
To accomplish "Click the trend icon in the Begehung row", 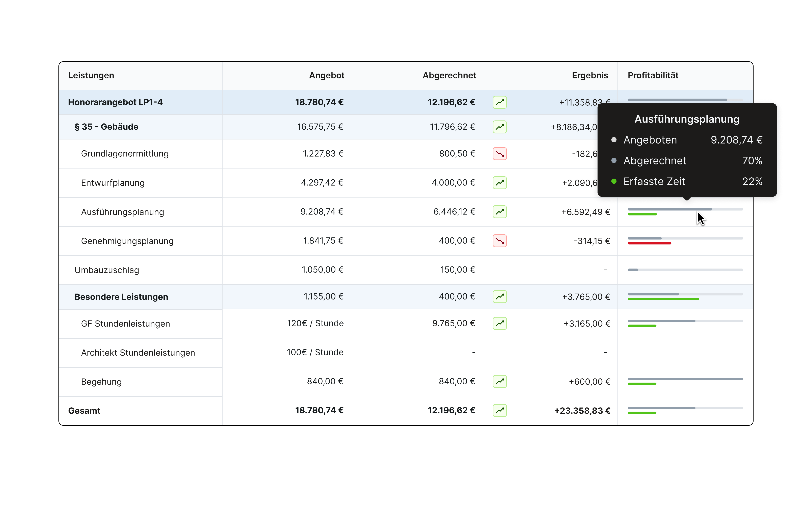I will 499,381.
